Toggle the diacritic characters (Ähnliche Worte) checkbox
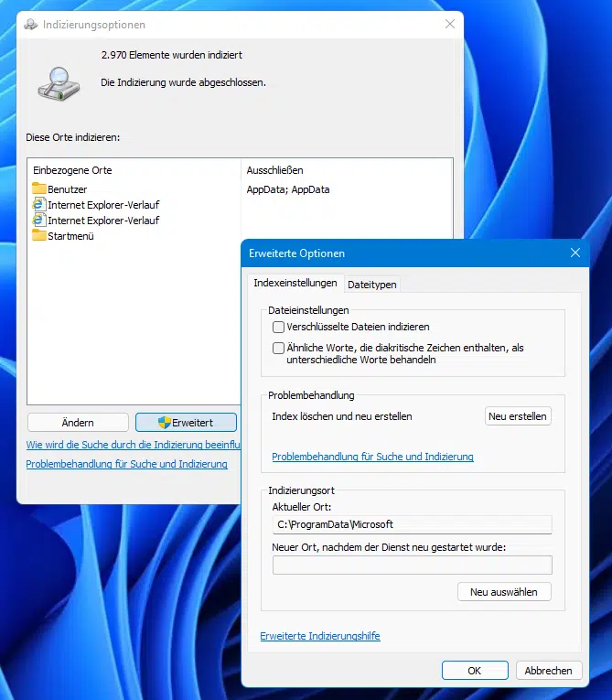Screen dimensions: 612x700 click(x=279, y=349)
